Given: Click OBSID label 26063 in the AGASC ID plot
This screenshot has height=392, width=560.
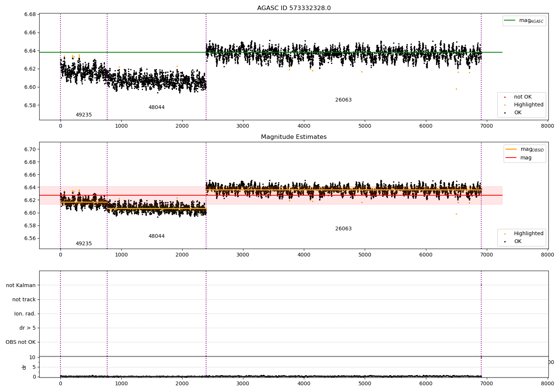Looking at the screenshot, I should click(x=343, y=100).
